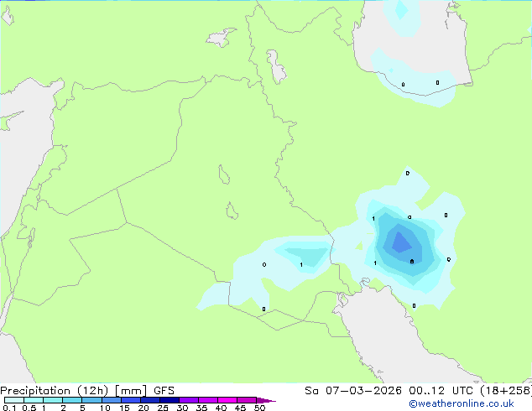Click the '15' legend scale label
This screenshot has width=532, height=411.
pos(124,408)
